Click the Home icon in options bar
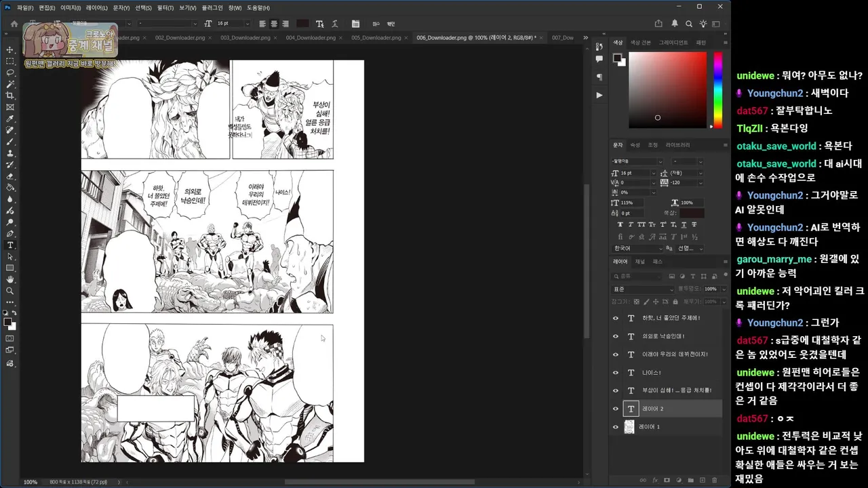868x488 pixels. click(x=14, y=24)
